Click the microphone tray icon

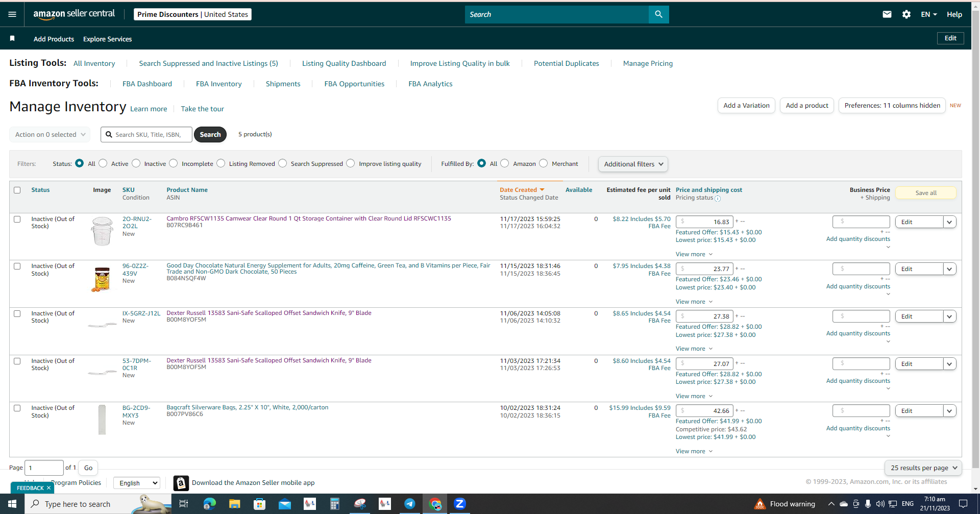pyautogui.click(x=868, y=504)
